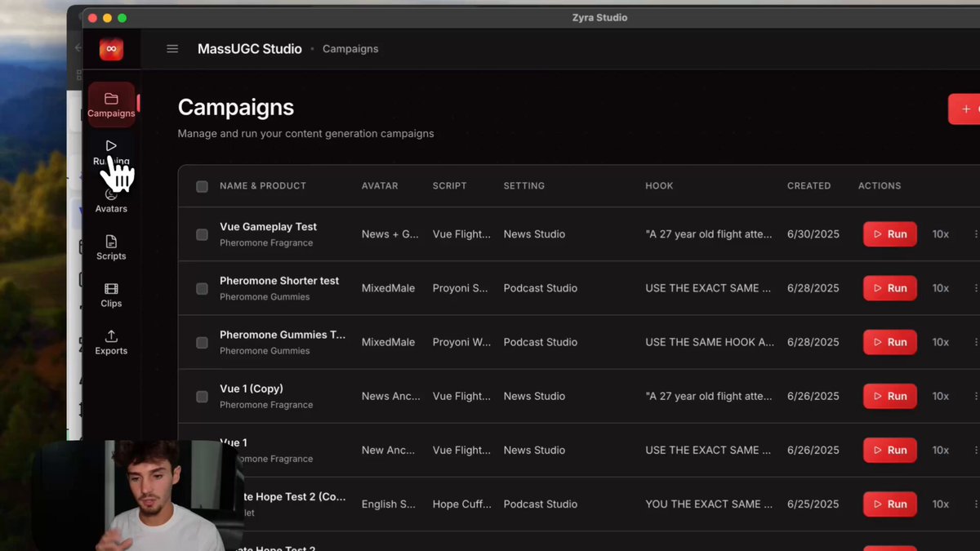980x551 pixels.
Task: Click the AVATAR column header
Action: (380, 186)
